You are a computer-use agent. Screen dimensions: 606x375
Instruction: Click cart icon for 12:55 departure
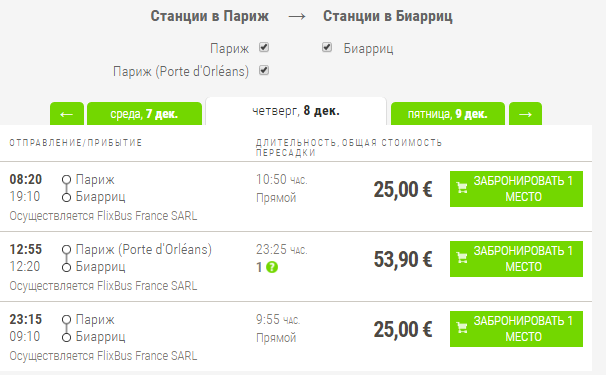462,258
